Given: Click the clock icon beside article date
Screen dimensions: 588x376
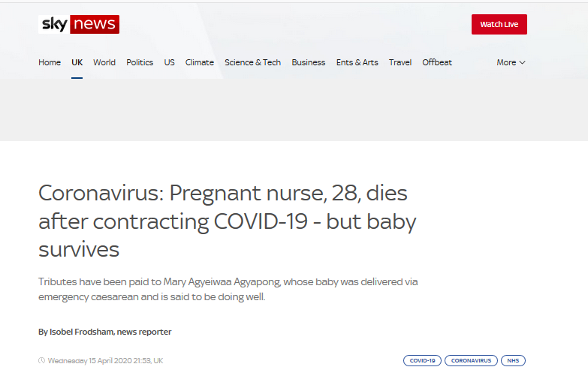Looking at the screenshot, I should 41,361.
